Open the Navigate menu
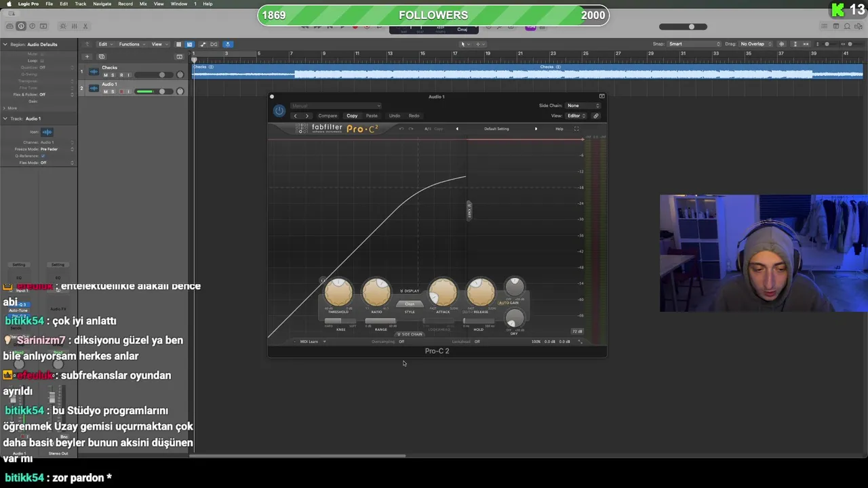 (102, 4)
